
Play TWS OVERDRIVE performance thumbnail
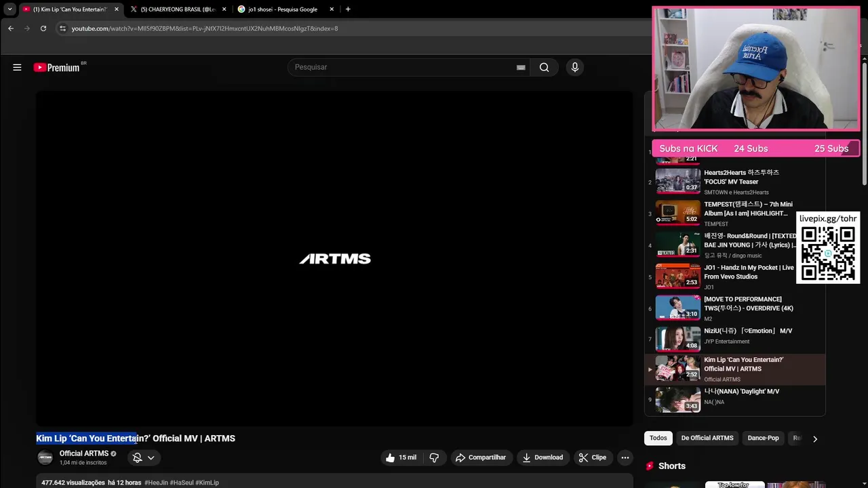[x=678, y=307]
